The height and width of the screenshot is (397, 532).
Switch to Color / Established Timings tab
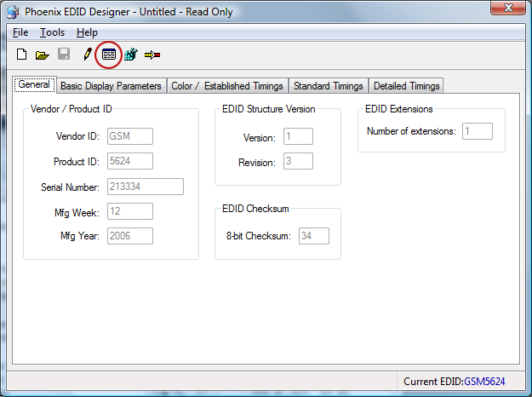click(227, 86)
